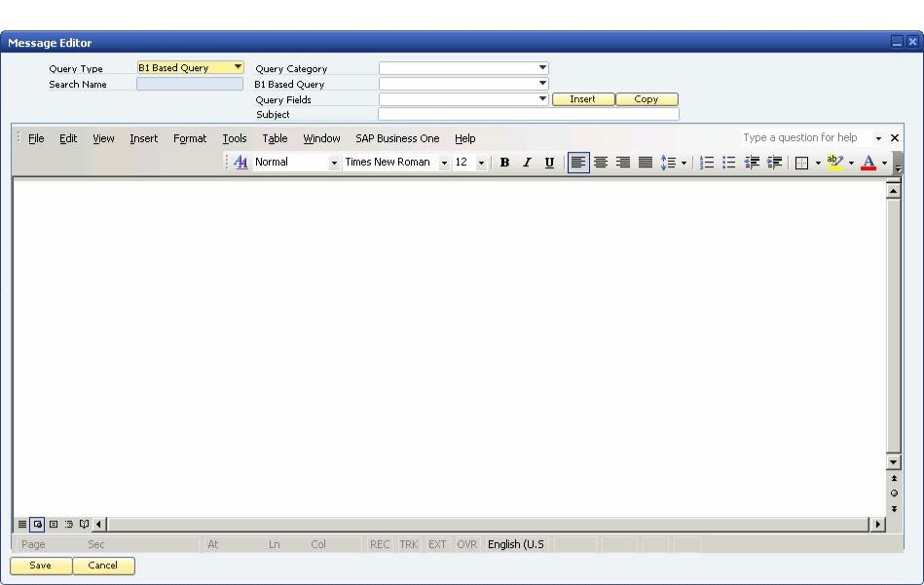The width and height of the screenshot is (924, 585).
Task: Click the Align Right icon
Action: click(x=623, y=163)
